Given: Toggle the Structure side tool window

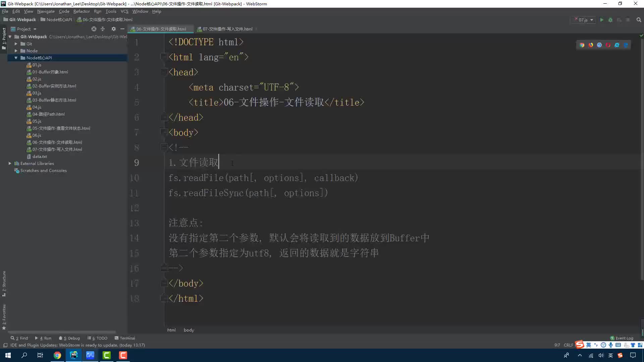Looking at the screenshot, I should coord(4,284).
